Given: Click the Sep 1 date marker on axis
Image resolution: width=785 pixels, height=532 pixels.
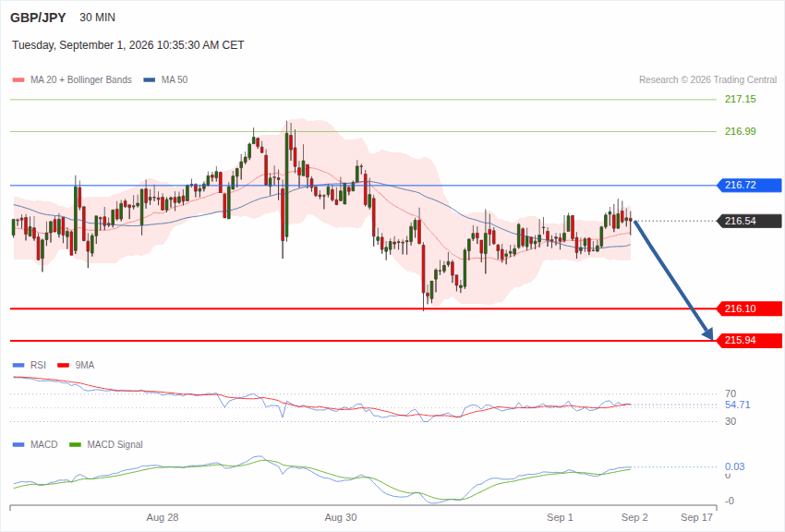Looking at the screenshot, I should click(560, 517).
